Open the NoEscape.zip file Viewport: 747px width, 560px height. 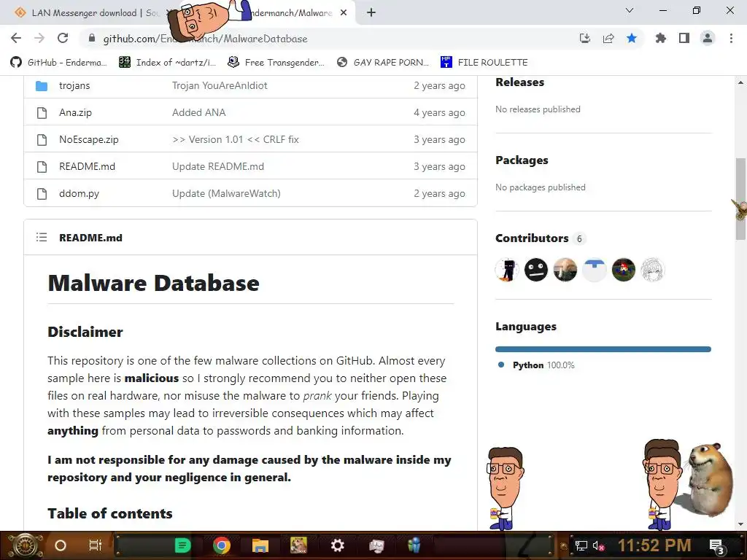coord(88,139)
